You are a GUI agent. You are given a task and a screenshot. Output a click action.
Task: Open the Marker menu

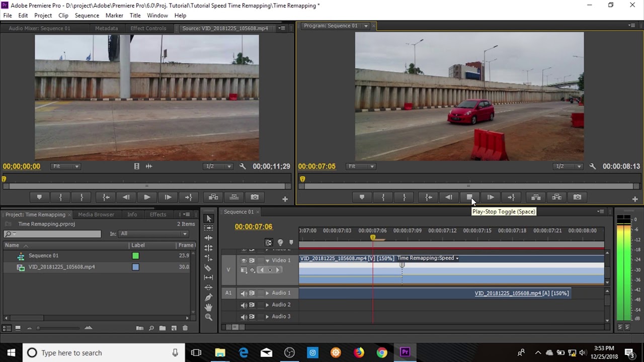(x=114, y=16)
